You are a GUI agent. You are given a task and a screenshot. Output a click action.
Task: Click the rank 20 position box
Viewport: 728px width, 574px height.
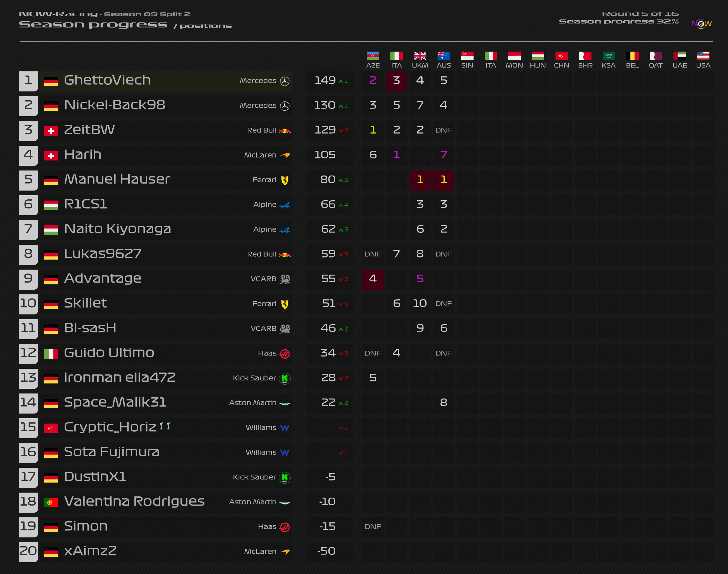28,552
